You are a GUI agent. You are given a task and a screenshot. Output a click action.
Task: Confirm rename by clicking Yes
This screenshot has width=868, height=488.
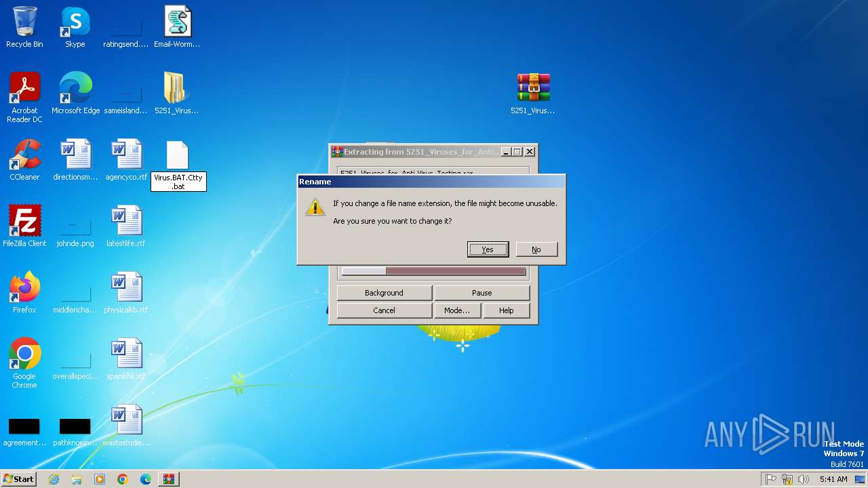[x=488, y=249]
